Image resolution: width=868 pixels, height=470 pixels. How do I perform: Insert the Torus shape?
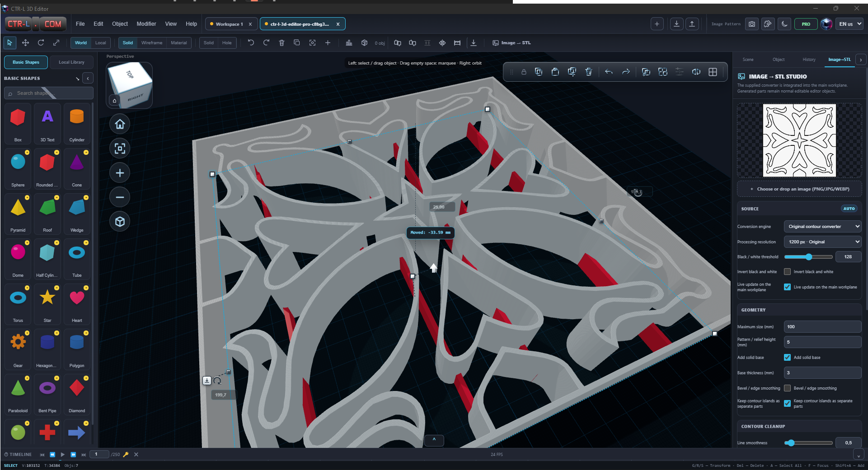click(x=18, y=303)
